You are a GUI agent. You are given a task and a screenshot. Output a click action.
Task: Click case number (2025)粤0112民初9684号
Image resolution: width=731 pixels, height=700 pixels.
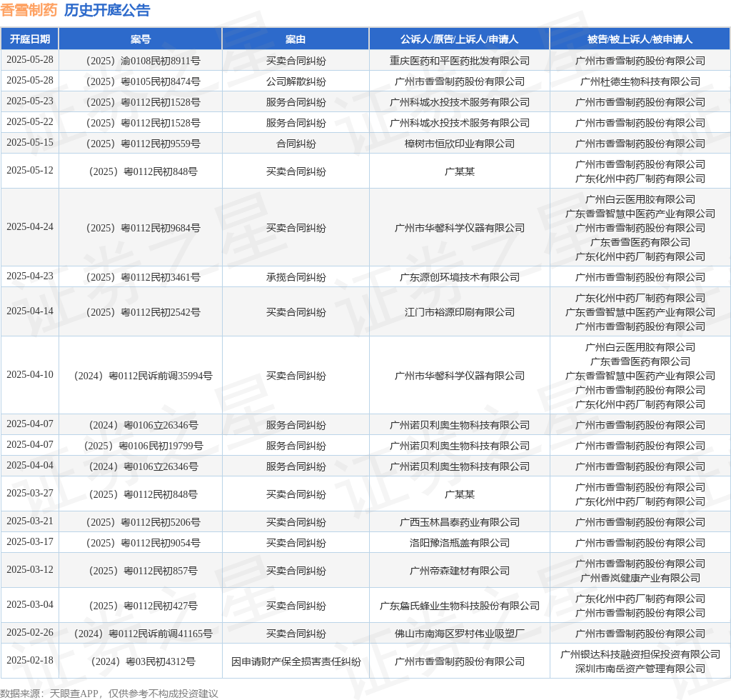(143, 228)
